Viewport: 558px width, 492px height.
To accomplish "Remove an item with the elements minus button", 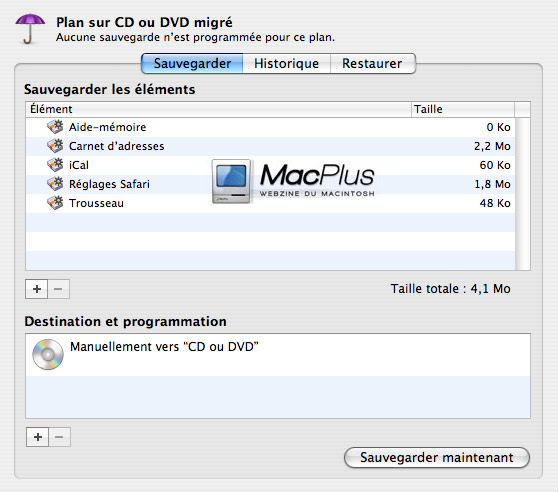I will [58, 289].
